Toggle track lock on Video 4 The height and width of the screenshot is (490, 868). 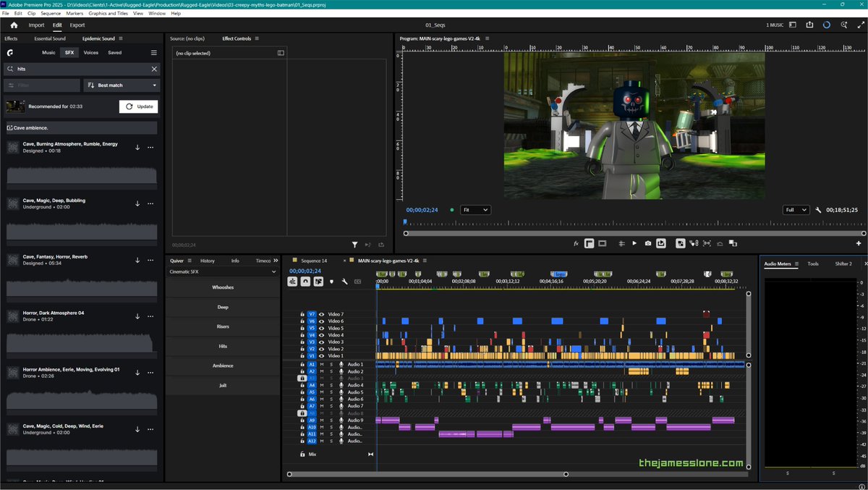pyautogui.click(x=302, y=335)
